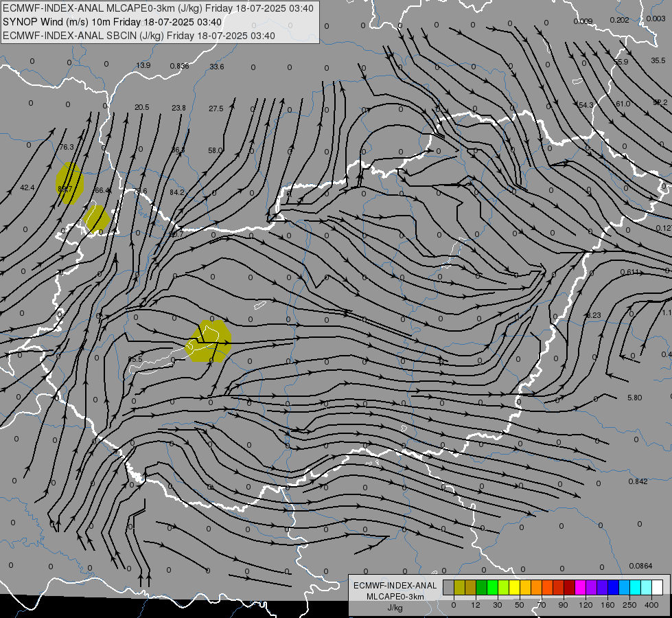Click the map value 76.3
The image size is (672, 618).
(67, 147)
